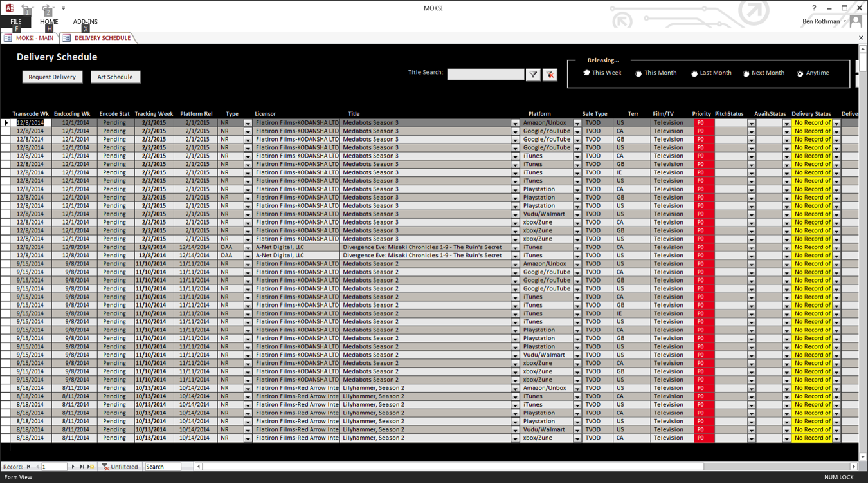
Task: Open PitchStatus dropdown for Medabots Season 2 Vudu/Walmart row
Action: (751, 355)
